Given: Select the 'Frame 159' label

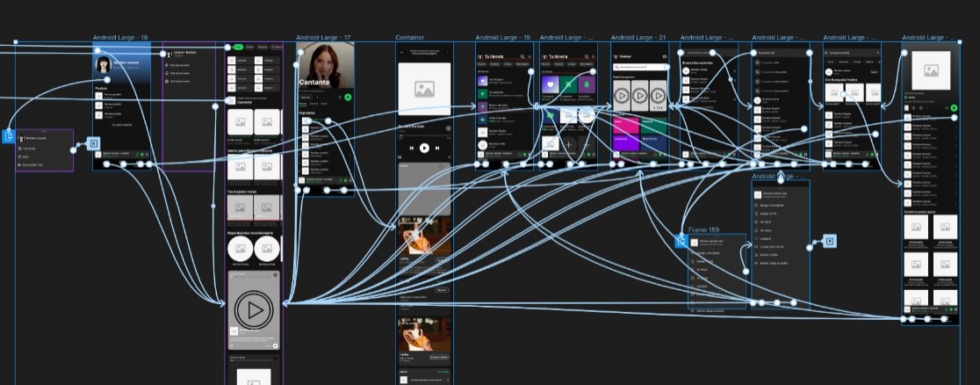Looking at the screenshot, I should tap(703, 230).
